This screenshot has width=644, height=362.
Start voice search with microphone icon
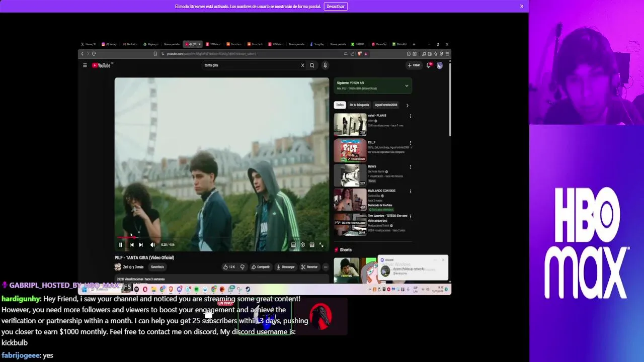(325, 65)
